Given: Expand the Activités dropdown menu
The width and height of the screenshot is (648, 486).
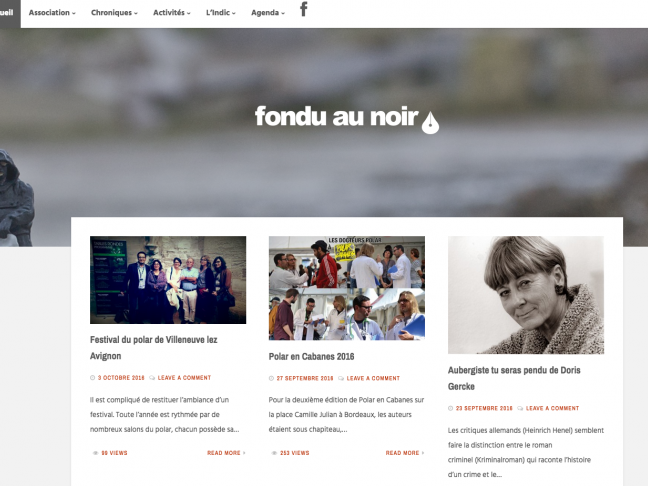Looking at the screenshot, I should point(172,13).
